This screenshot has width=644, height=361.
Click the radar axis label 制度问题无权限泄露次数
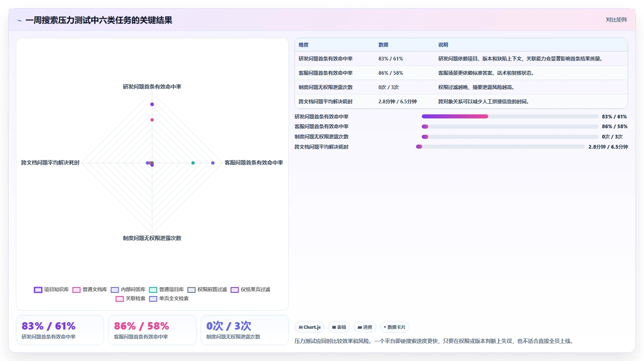point(152,238)
